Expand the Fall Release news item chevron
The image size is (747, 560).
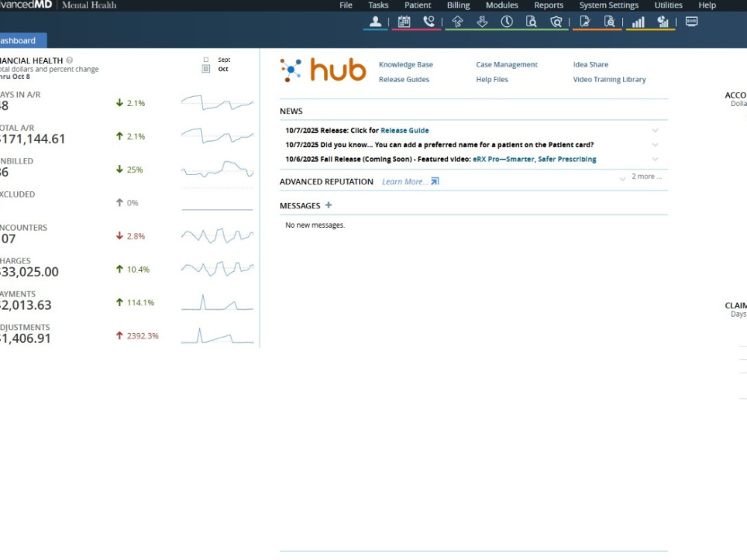pyautogui.click(x=655, y=159)
